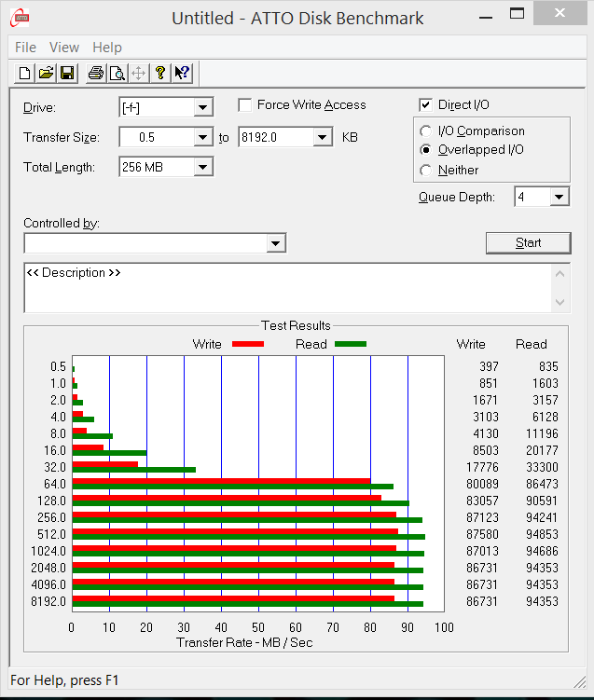Click the New file toolbar icon
594x700 pixels.
25,73
